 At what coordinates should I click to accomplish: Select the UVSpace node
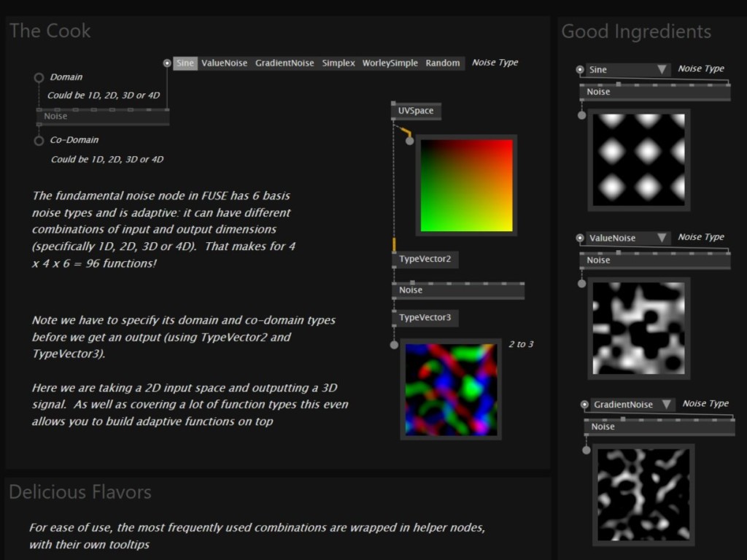pyautogui.click(x=416, y=111)
